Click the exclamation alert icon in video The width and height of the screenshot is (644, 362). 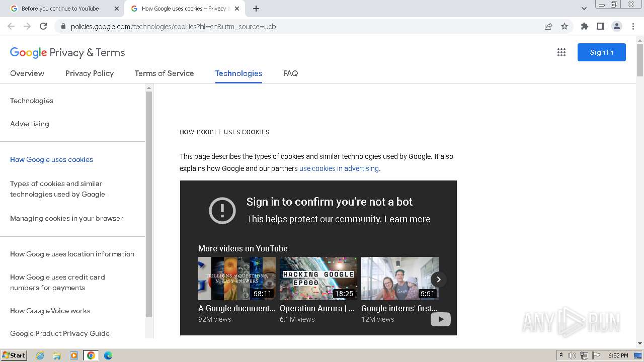coord(222,210)
